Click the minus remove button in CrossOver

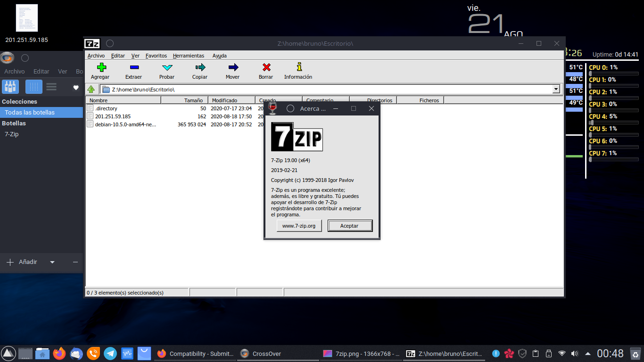pos(75,262)
